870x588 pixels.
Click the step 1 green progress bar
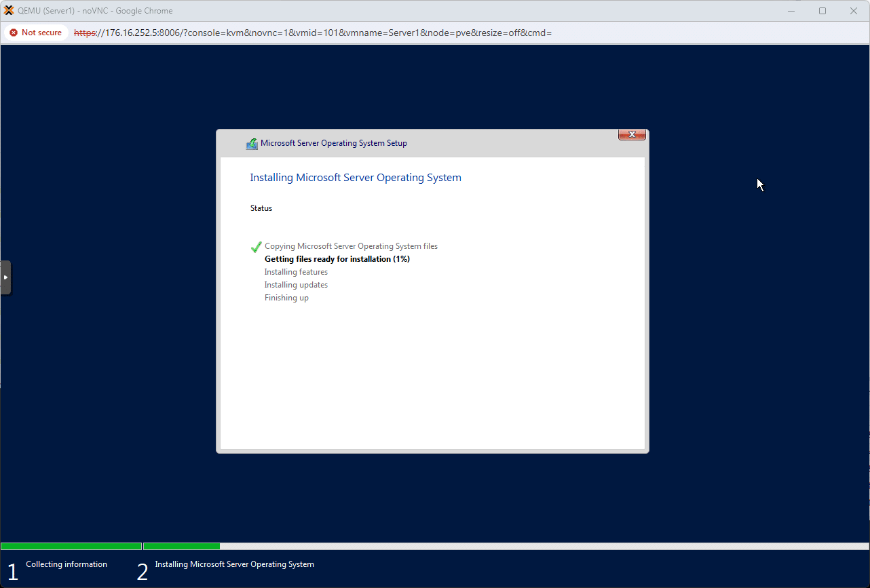[71, 546]
